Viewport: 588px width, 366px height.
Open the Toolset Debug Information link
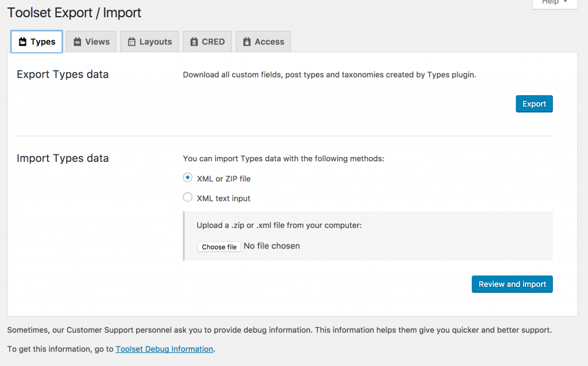[164, 349]
